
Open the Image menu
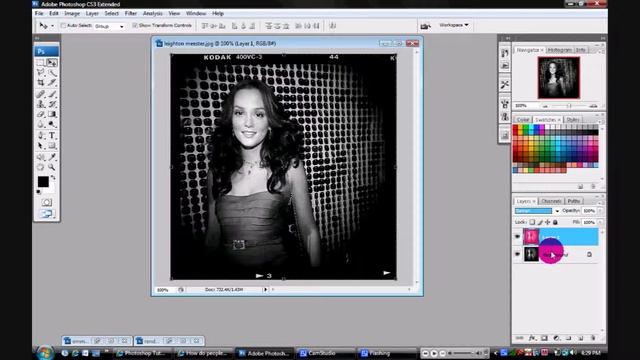coord(72,13)
